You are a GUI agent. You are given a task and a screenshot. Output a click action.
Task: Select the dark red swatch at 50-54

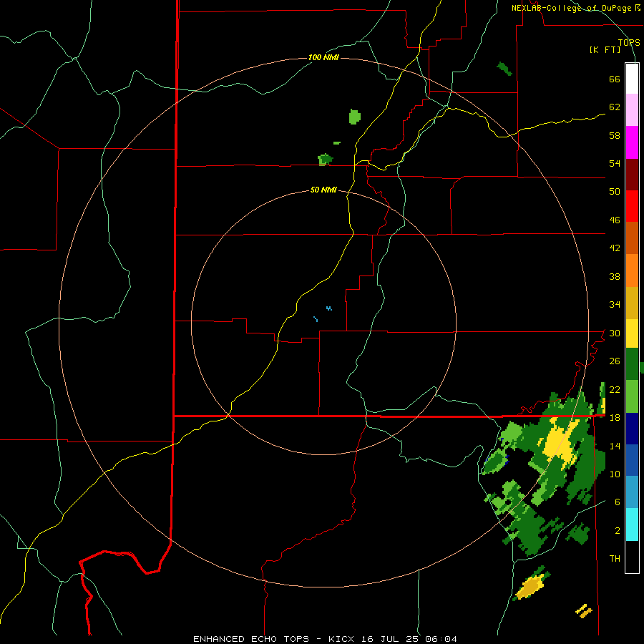[632, 175]
